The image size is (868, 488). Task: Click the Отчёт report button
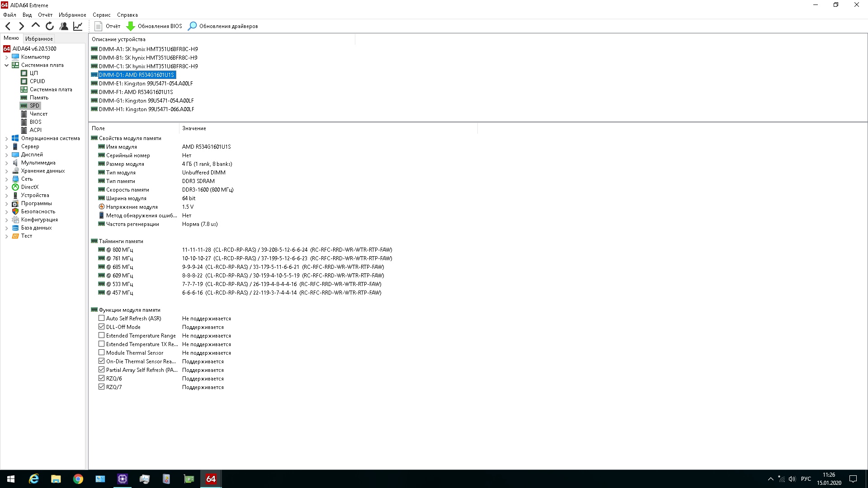[108, 26]
